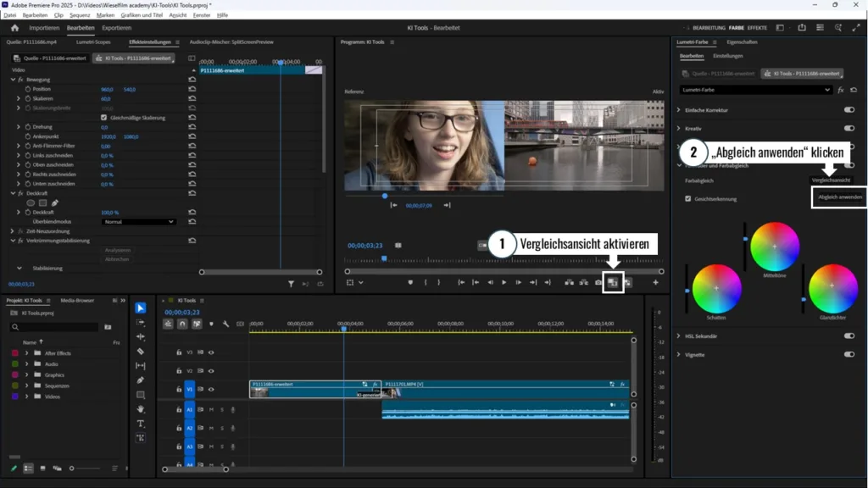Click the Export Frame camera icon
The height and width of the screenshot is (488, 868).
pos(598,282)
